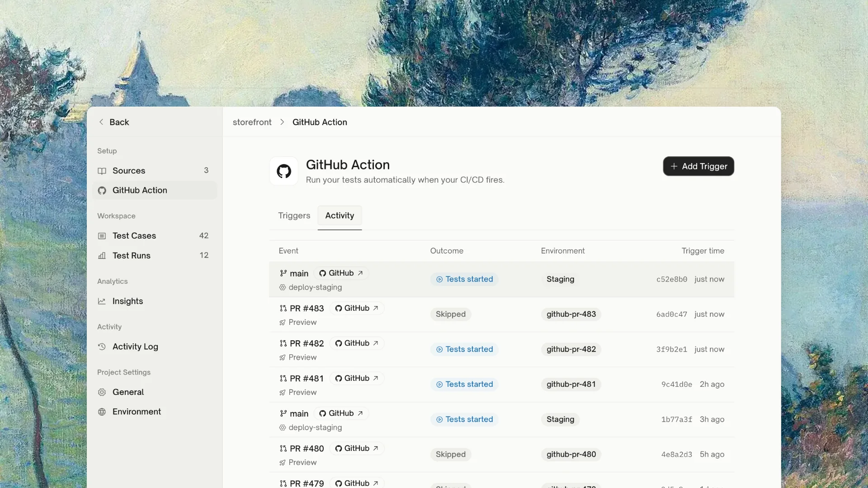Go to storefront breadcrumb link
This screenshot has height=488, width=868.
point(252,122)
